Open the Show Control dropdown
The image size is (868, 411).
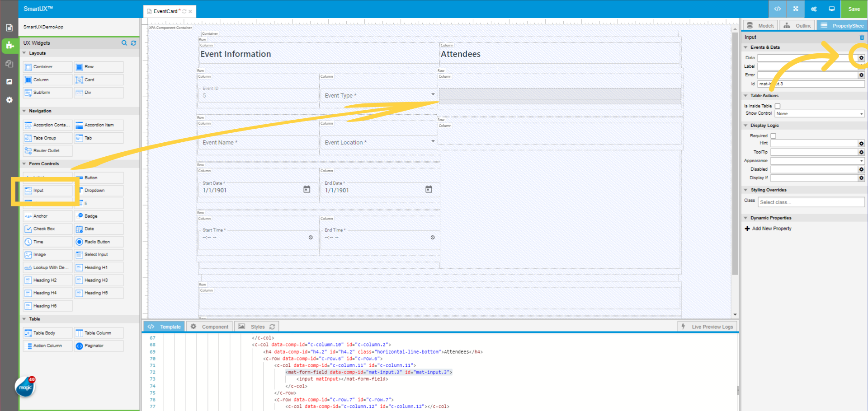(819, 113)
